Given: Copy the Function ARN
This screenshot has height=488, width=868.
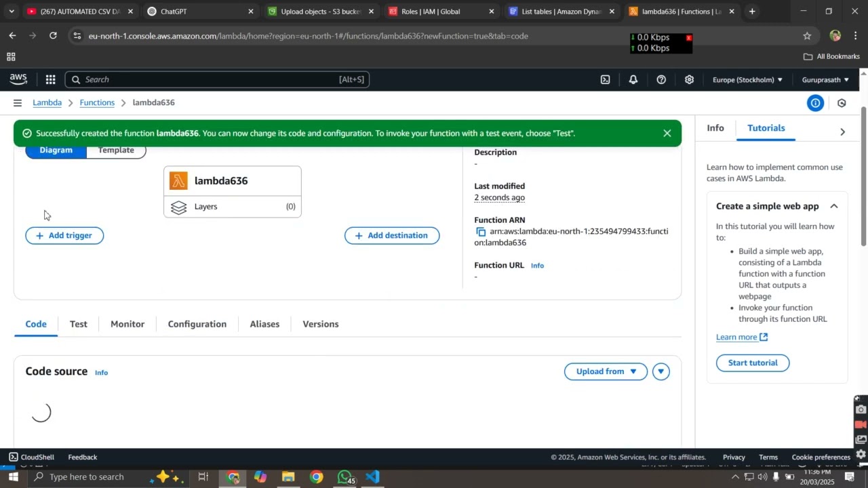Looking at the screenshot, I should (x=481, y=232).
